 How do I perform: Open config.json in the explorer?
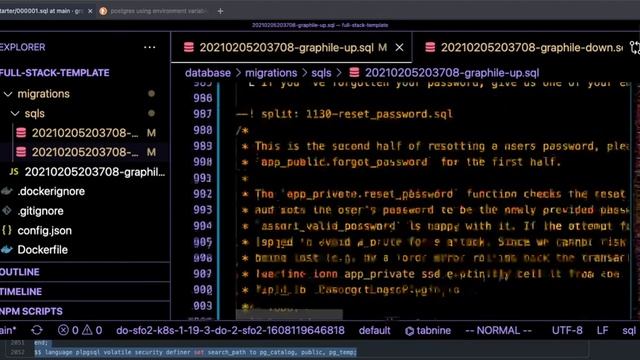coord(44,231)
